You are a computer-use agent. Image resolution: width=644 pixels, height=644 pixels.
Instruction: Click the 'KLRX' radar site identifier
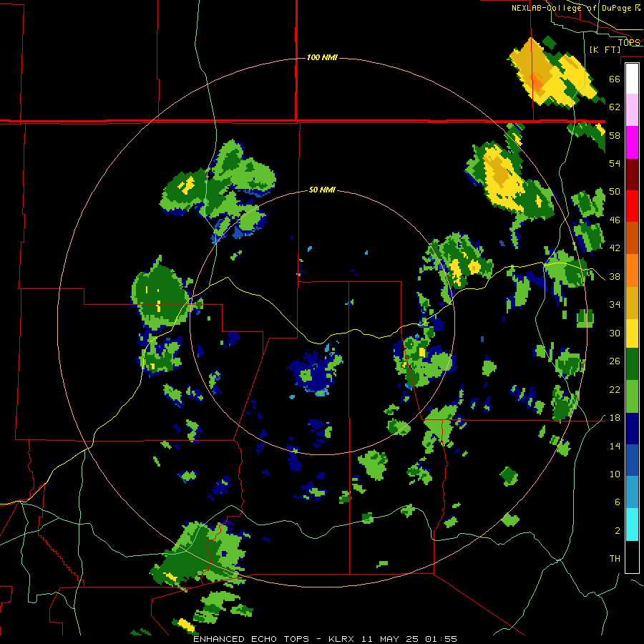click(x=342, y=639)
